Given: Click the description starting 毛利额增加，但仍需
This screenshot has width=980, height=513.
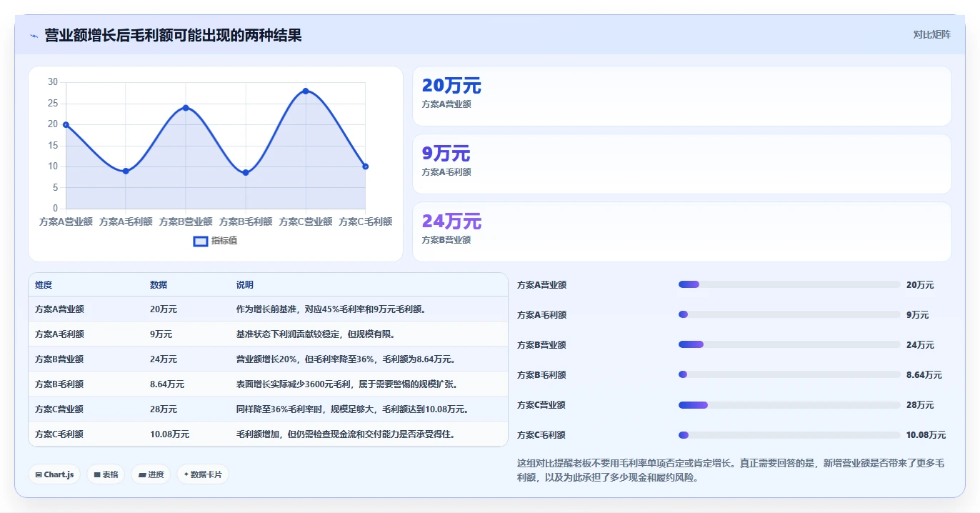Looking at the screenshot, I should click(x=346, y=434).
